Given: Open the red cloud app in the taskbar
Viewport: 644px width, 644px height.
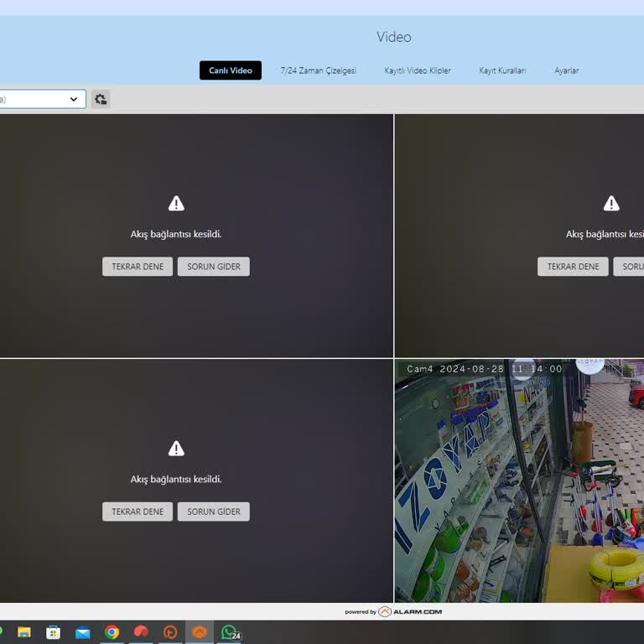Looking at the screenshot, I should (141, 631).
